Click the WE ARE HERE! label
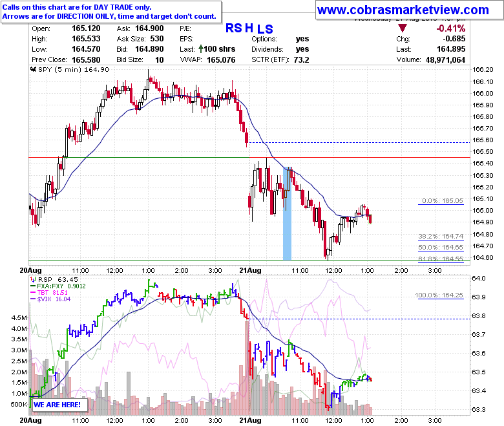The width and height of the screenshot is (504, 426). tap(57, 405)
